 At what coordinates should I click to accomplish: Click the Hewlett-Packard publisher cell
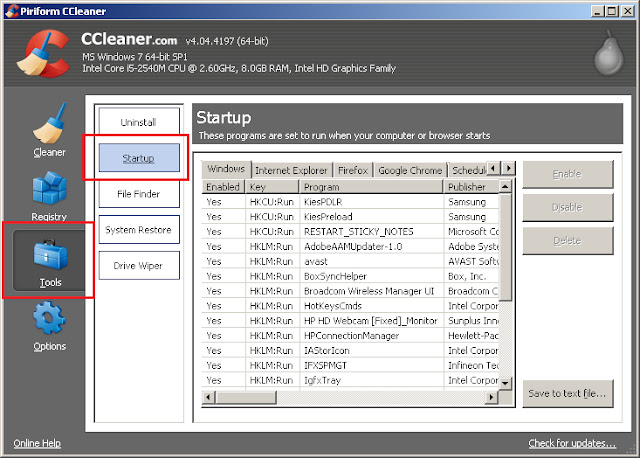click(473, 336)
